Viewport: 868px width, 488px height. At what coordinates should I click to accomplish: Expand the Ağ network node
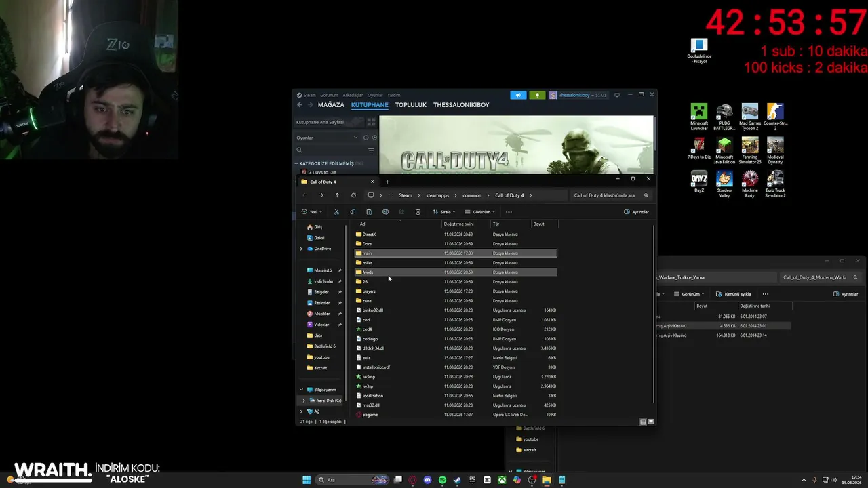click(x=301, y=411)
